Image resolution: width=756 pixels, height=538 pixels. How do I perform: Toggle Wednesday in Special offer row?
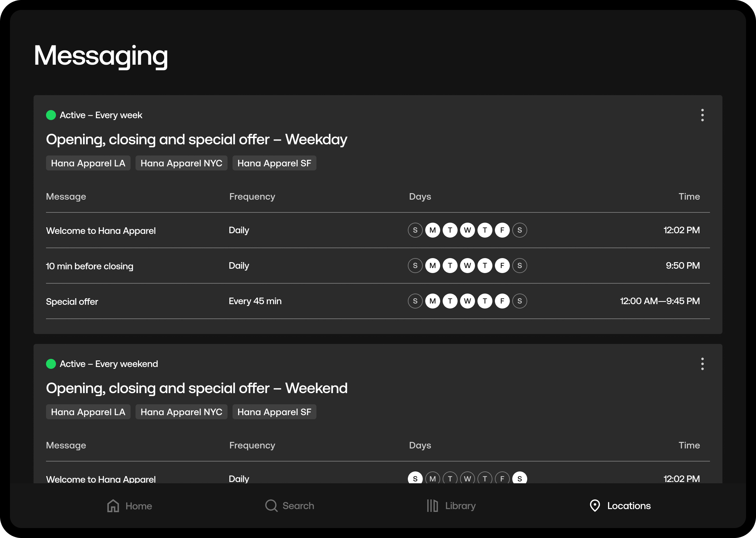467,301
